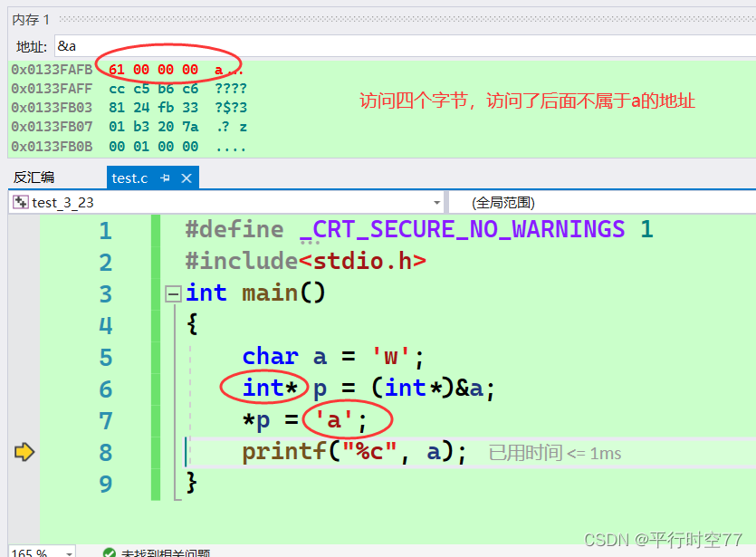Click line number 9 in gutter
Image resolution: width=756 pixels, height=557 pixels.
[106, 484]
